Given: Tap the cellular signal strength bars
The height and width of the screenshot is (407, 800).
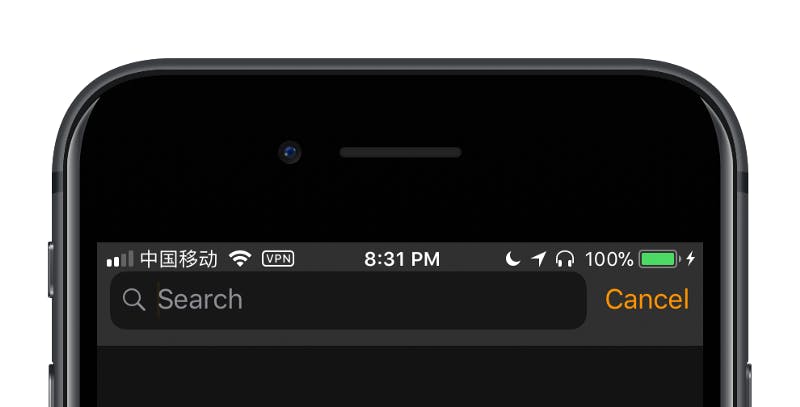Looking at the screenshot, I should point(120,259).
